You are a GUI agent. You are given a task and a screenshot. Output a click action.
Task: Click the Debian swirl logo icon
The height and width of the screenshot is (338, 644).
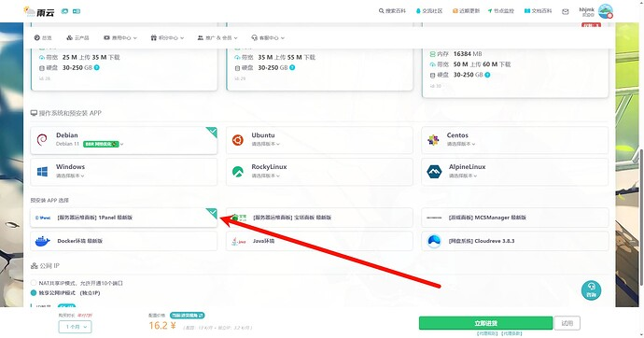tap(42, 140)
